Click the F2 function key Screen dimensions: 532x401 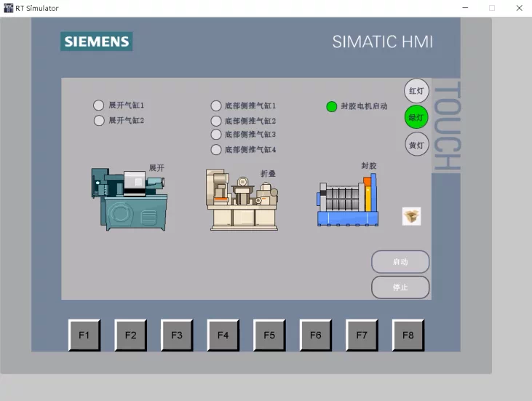(130, 336)
